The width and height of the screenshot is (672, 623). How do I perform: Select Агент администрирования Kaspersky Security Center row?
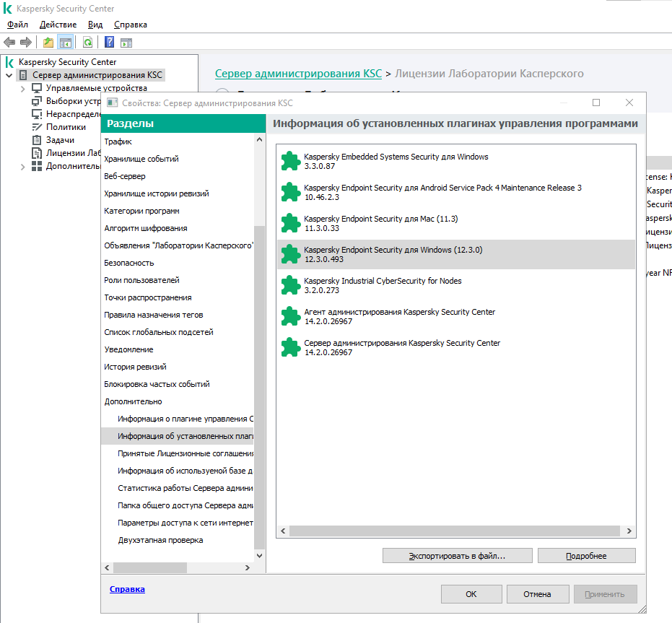coord(456,316)
